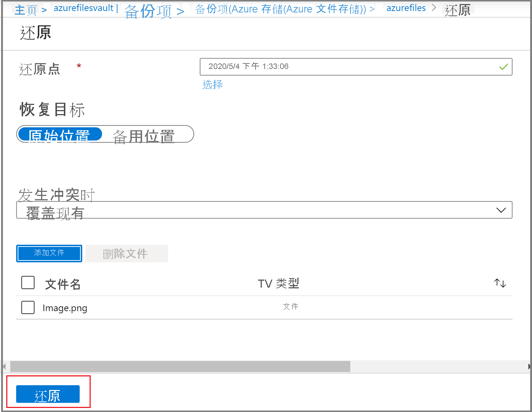Screen dimensions: 532x412
Task: Click the horizontal scrollbar at page bottom
Action: point(180,367)
